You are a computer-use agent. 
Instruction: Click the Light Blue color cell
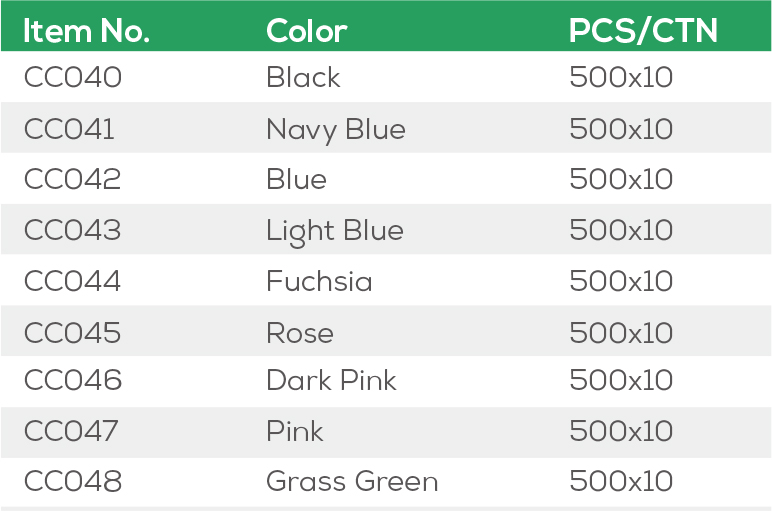click(x=335, y=231)
